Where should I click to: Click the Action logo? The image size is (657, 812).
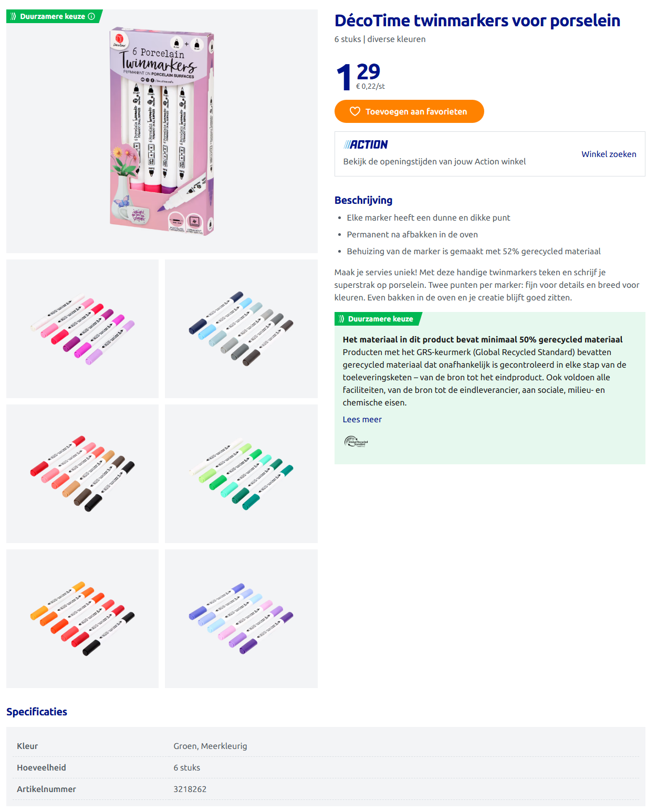[366, 144]
